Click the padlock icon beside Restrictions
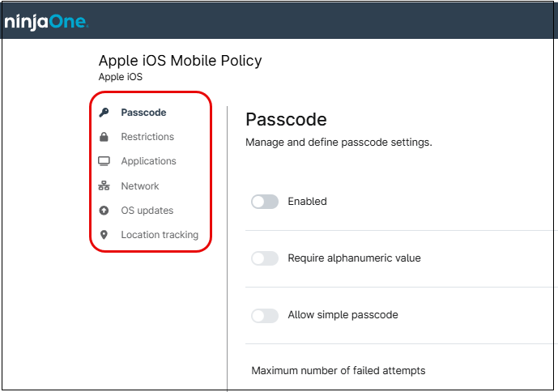 click(104, 137)
